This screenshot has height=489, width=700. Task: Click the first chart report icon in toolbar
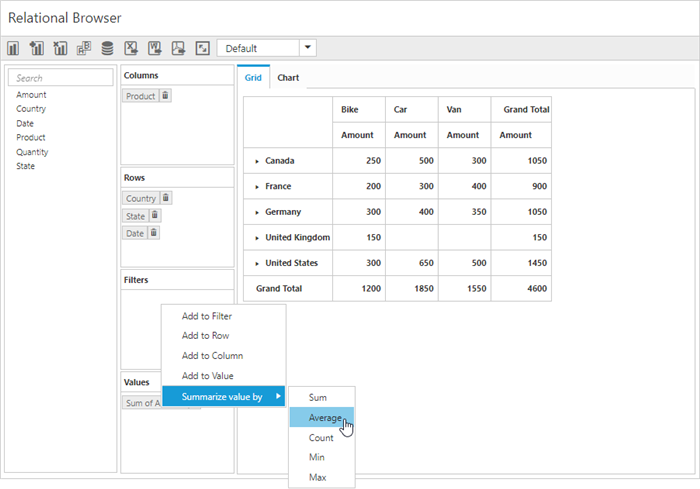tap(14, 48)
